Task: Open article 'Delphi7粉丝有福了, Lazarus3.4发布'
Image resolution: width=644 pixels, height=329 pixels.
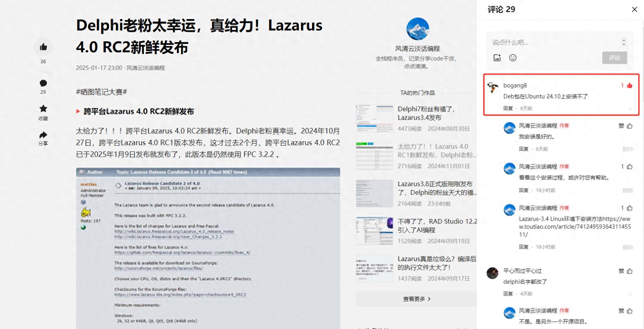Action: [426, 113]
